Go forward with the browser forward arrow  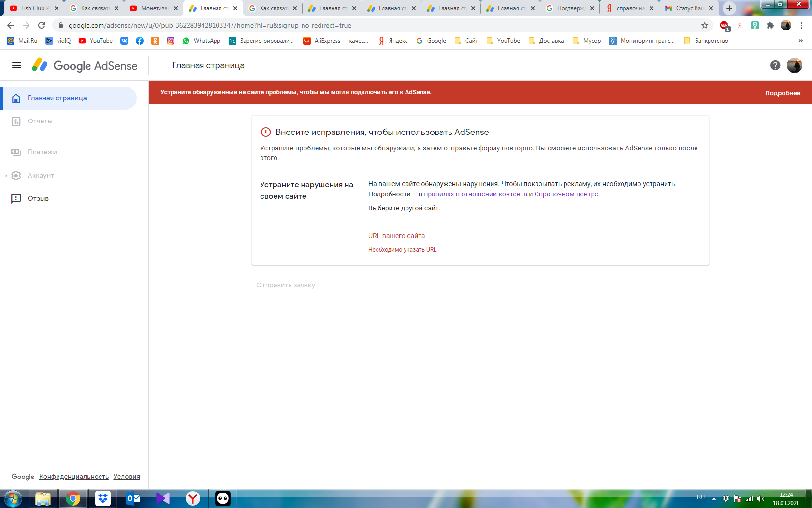(26, 25)
